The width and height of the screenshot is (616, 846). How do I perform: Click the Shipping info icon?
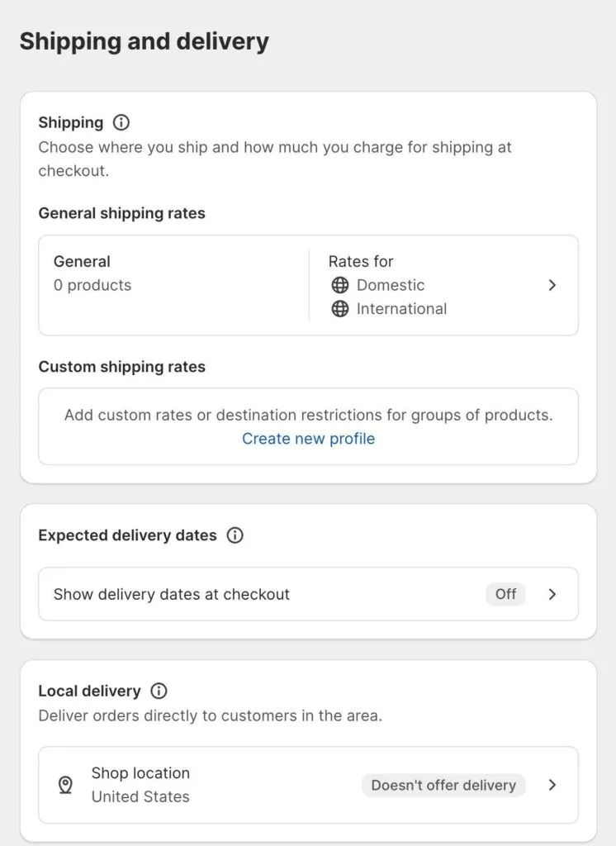pyautogui.click(x=121, y=122)
